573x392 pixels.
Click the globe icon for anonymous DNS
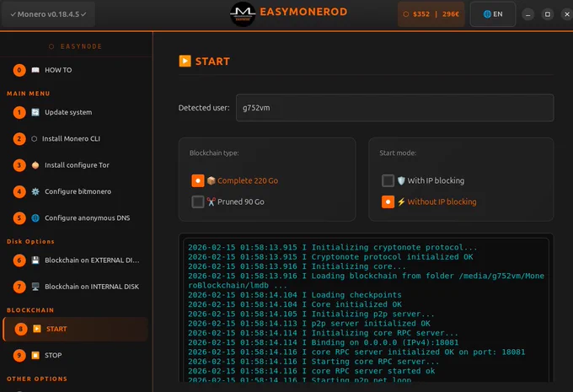click(35, 218)
